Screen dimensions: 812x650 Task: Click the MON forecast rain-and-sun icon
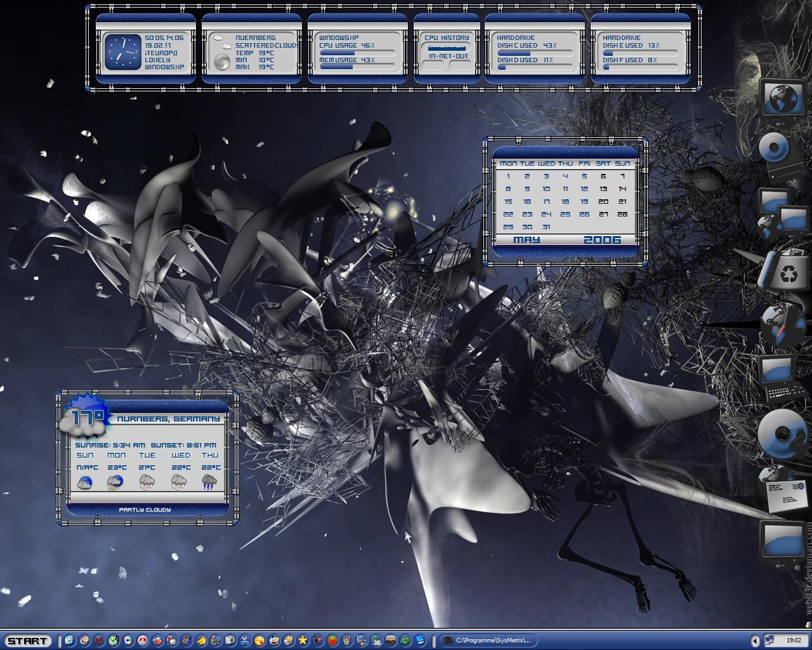click(116, 483)
